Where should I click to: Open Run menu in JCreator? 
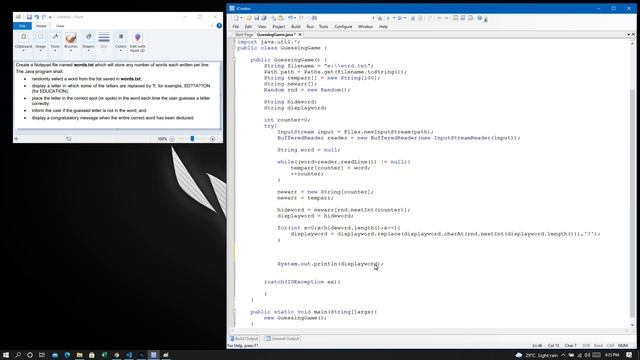coord(310,27)
